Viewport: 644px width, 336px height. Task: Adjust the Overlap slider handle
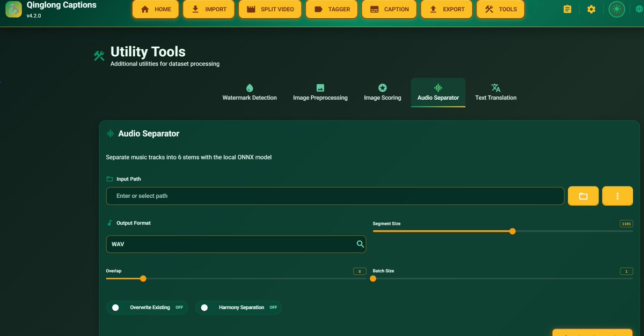point(143,278)
